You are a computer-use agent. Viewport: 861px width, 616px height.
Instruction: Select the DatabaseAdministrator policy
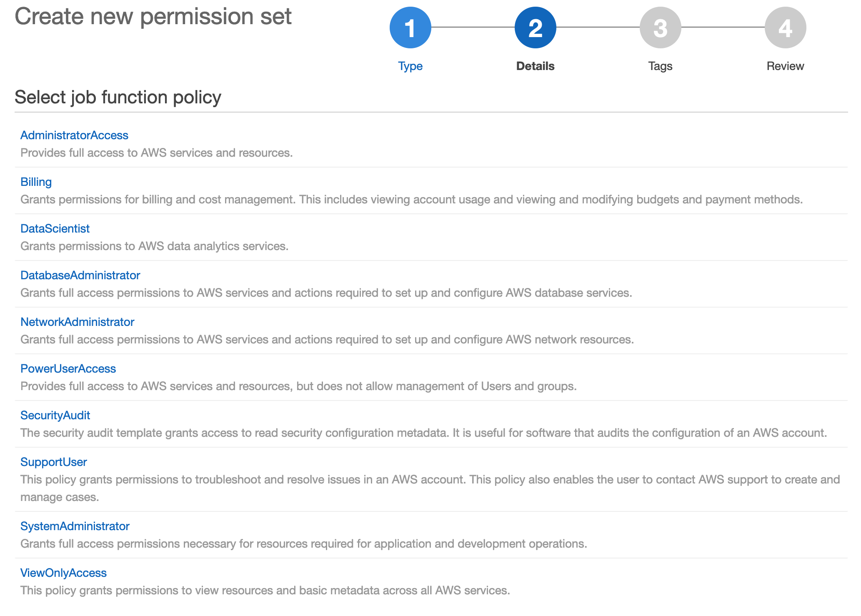[x=80, y=275]
